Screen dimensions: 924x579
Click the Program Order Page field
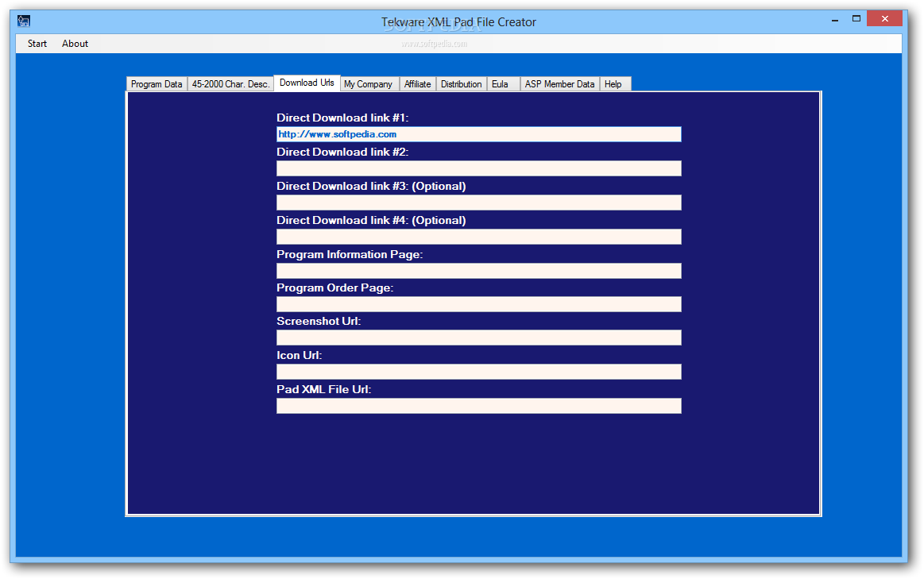tap(478, 304)
